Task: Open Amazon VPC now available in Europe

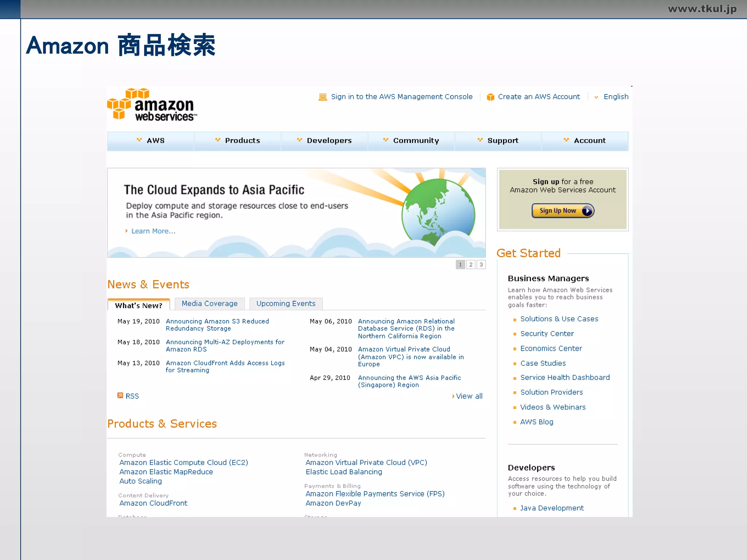Action: point(411,357)
